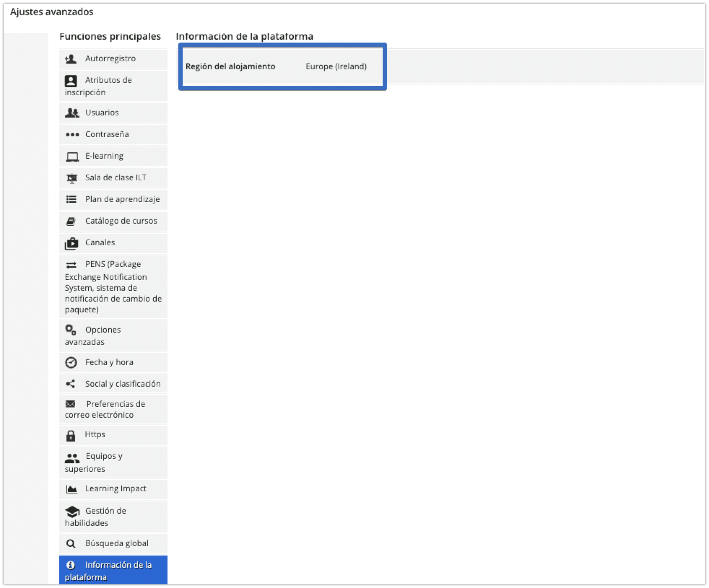The height and width of the screenshot is (588, 709).
Task: Go to Plan de aprendizaje section
Action: [x=122, y=199]
